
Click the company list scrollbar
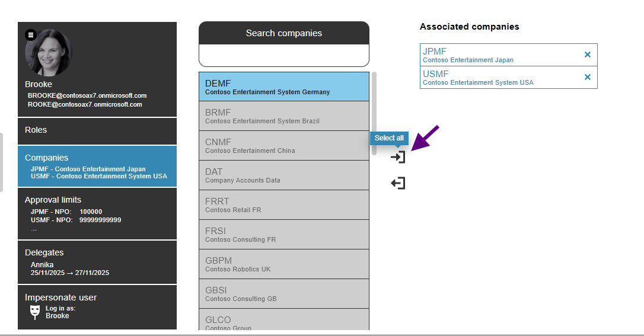pyautogui.click(x=374, y=113)
